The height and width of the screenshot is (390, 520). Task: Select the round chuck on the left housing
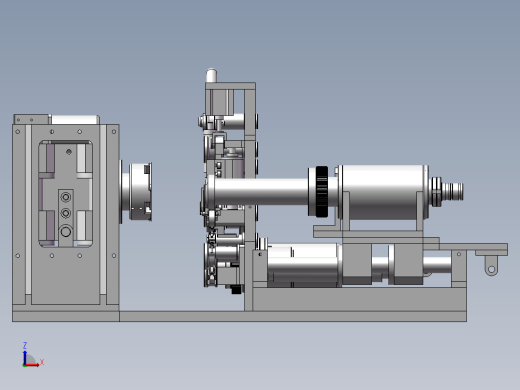tap(140, 192)
